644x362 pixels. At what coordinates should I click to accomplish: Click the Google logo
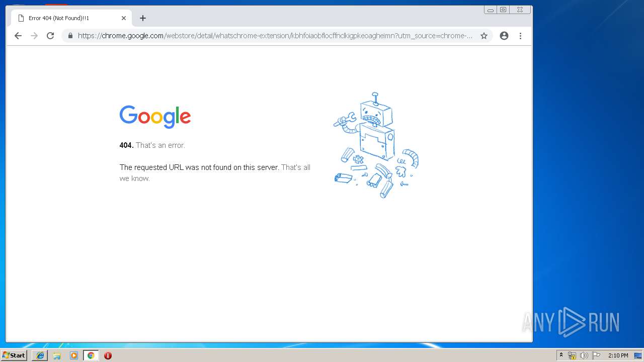(x=155, y=116)
